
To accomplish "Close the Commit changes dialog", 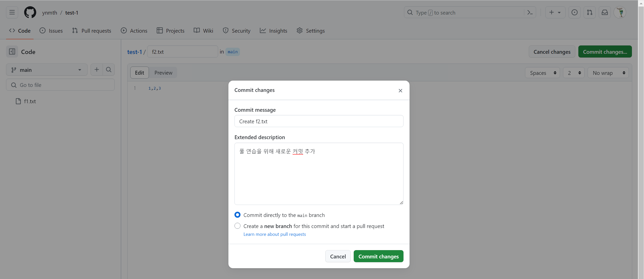I will 400,91.
